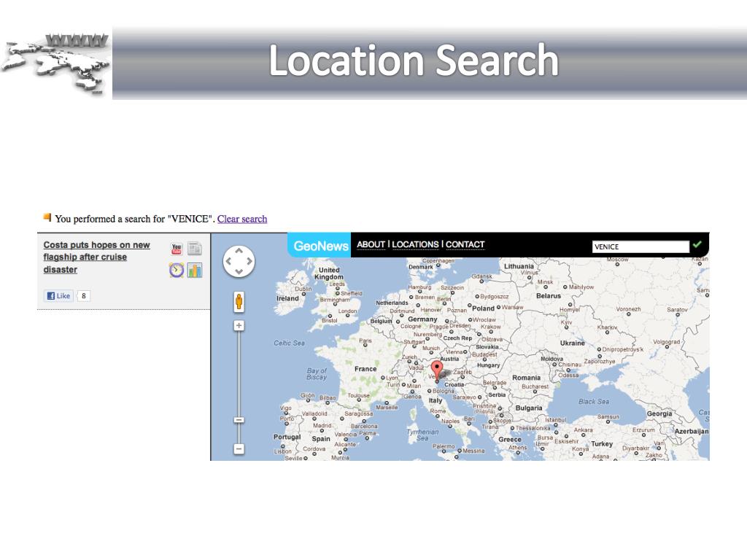Click the Germany label on the map
This screenshot has height=560, width=747.
coord(422,319)
